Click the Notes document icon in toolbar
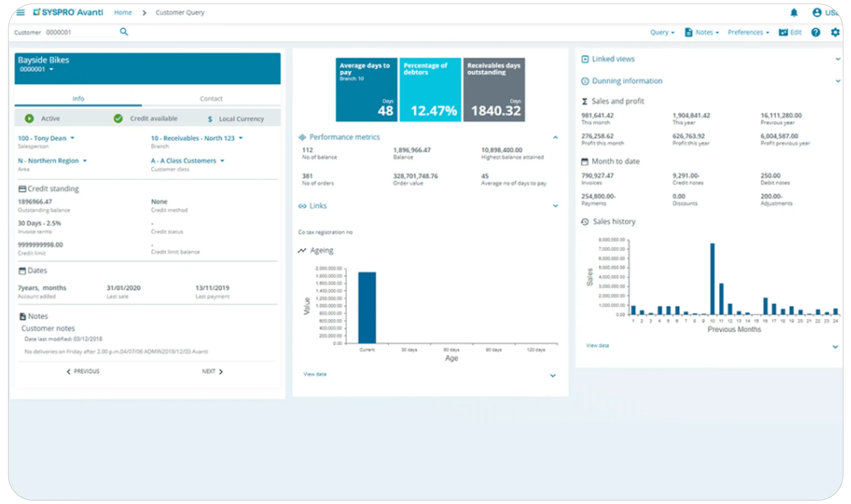 point(688,32)
